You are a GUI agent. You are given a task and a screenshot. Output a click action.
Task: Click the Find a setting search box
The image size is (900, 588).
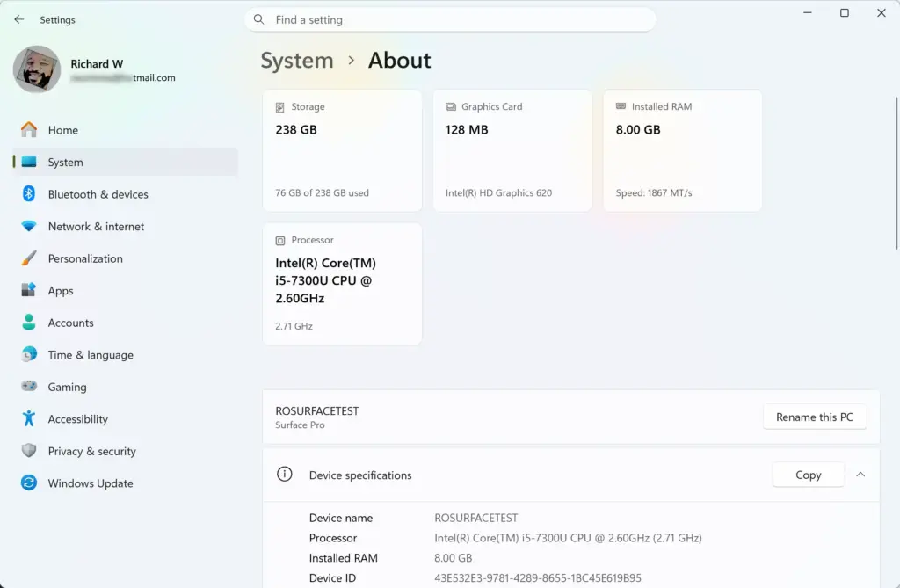pos(451,19)
